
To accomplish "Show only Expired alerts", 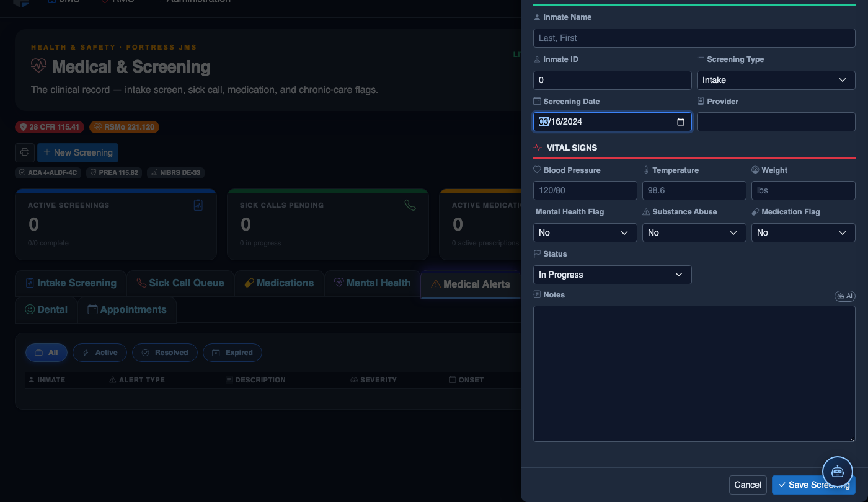I will 232,353.
